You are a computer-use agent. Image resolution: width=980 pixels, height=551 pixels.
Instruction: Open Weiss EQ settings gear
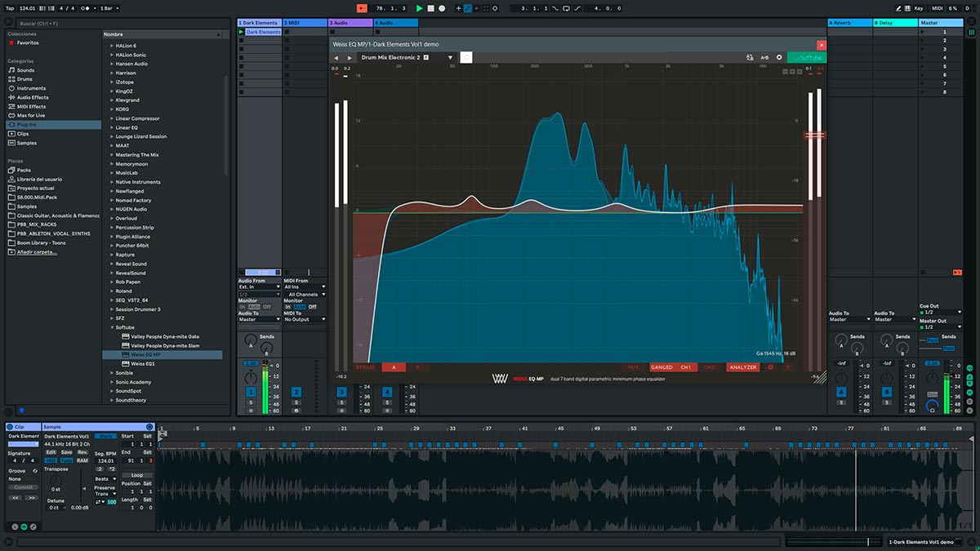click(x=779, y=58)
